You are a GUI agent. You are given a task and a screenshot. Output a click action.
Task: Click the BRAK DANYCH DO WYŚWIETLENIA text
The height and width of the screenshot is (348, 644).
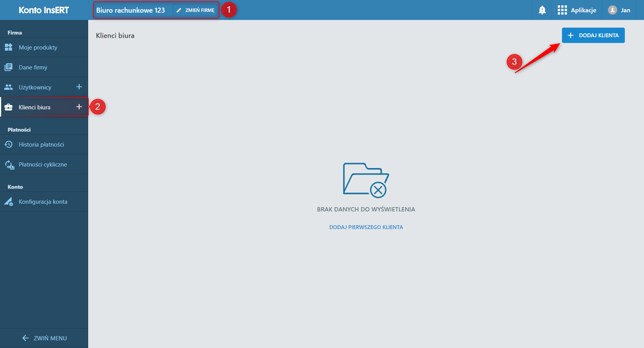366,209
